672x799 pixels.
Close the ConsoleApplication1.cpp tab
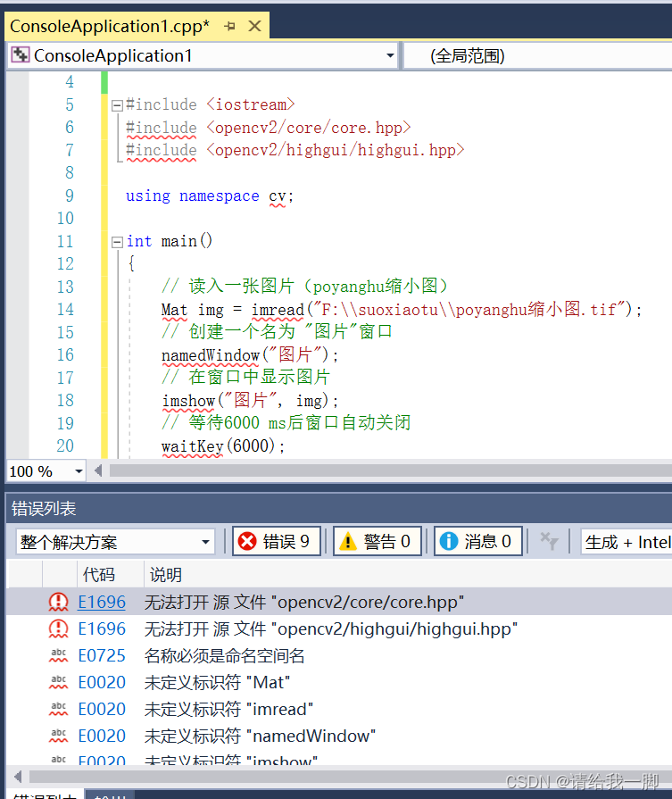[254, 27]
